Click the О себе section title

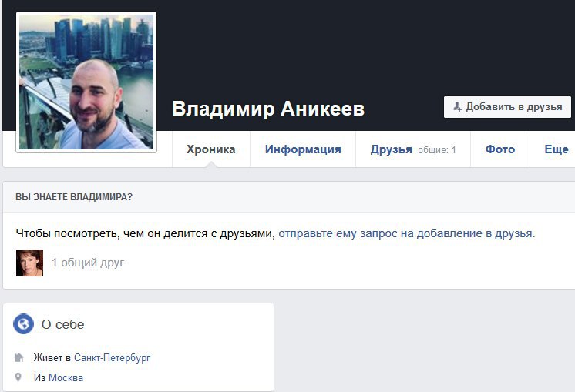tap(62, 324)
